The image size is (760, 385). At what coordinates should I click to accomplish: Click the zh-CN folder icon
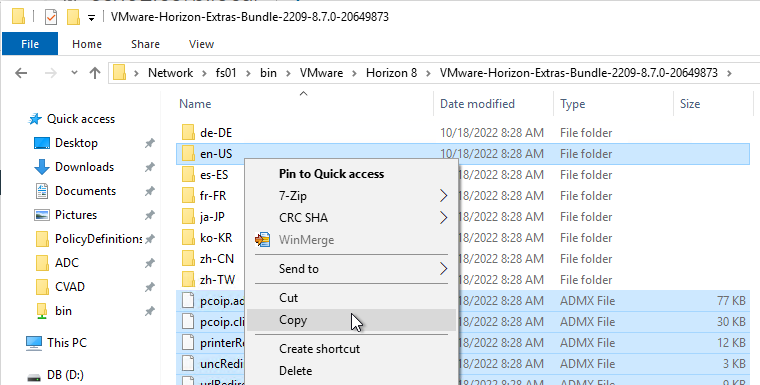coord(188,258)
